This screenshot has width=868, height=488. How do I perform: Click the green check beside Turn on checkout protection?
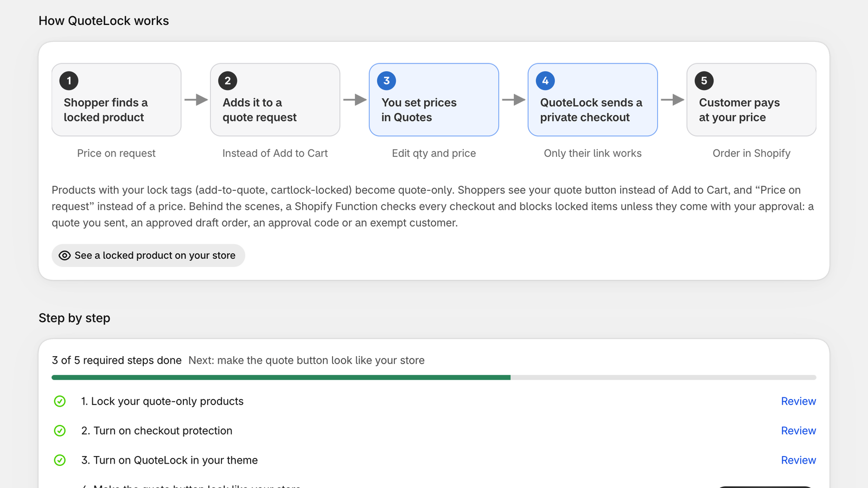click(x=60, y=431)
